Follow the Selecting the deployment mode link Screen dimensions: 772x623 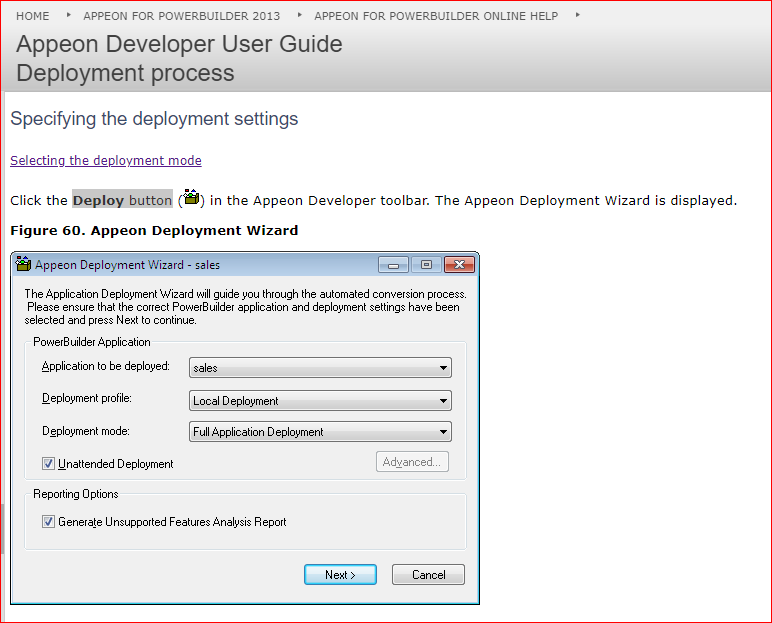click(x=106, y=161)
